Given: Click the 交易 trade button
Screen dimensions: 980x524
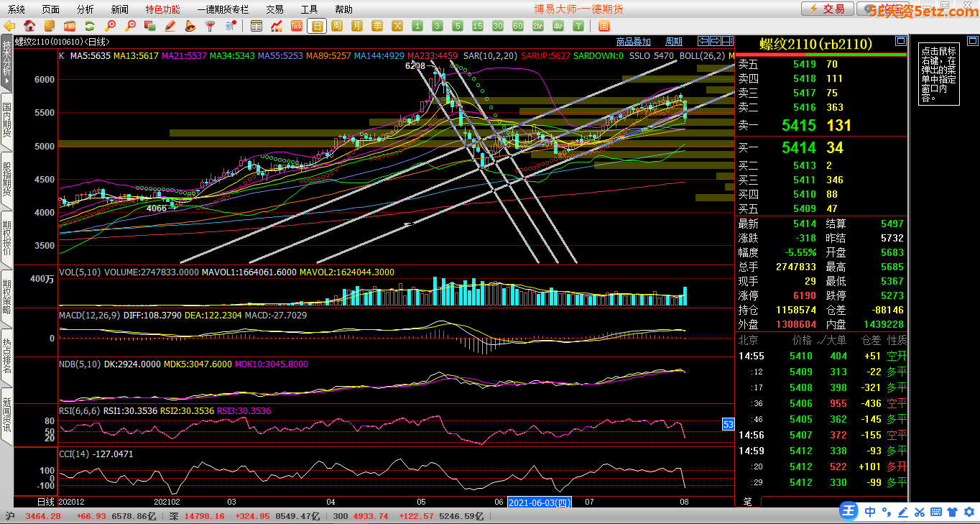Looking at the screenshot, I should [828, 9].
